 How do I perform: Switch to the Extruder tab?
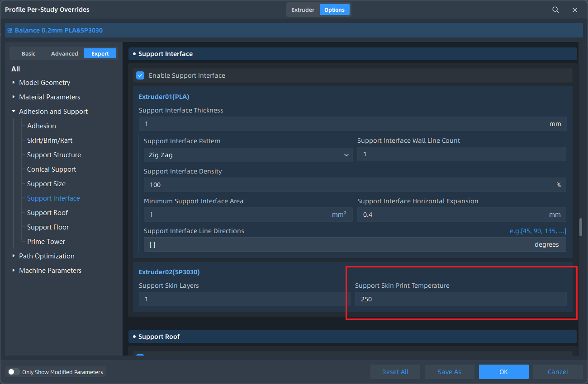coord(303,9)
